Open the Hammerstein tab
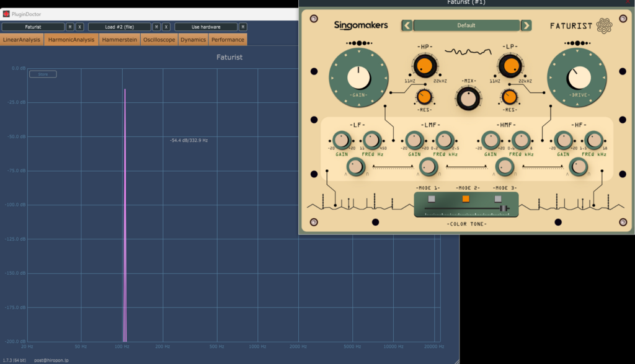 pos(120,40)
